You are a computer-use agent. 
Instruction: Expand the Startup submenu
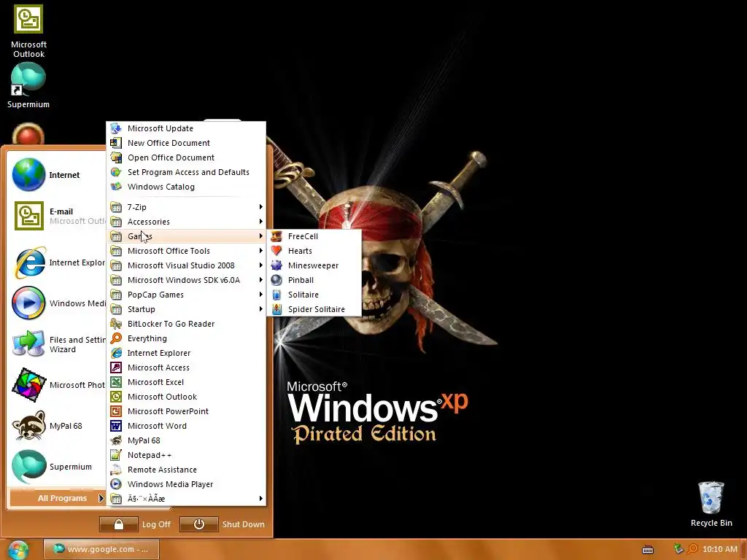(x=186, y=309)
